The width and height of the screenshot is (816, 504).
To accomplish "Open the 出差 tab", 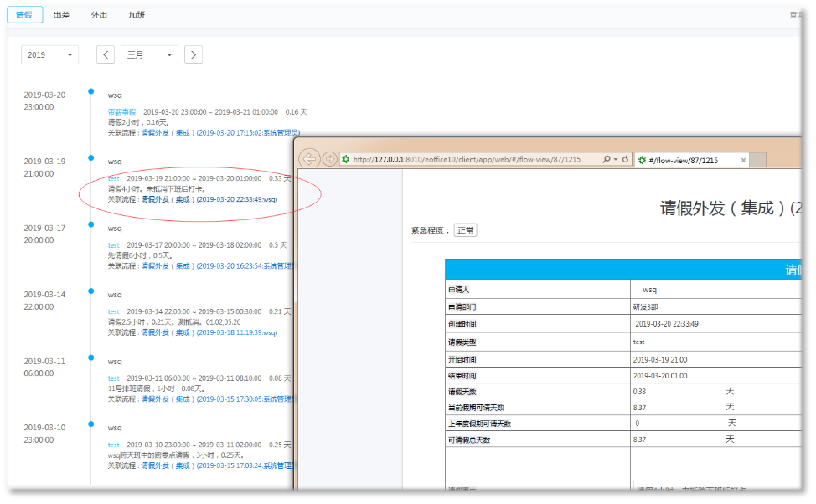I will click(x=61, y=15).
